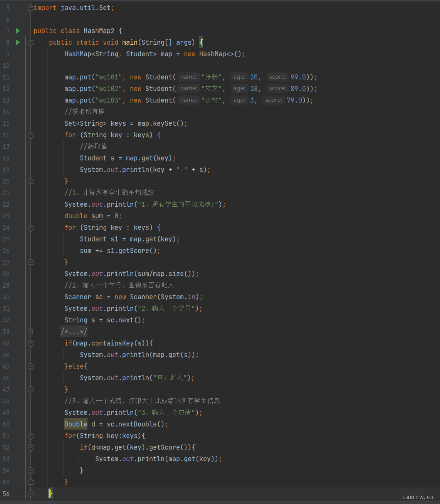This screenshot has width=440, height=504.
Task: Click the name: hint on line 11
Action: [x=189, y=77]
